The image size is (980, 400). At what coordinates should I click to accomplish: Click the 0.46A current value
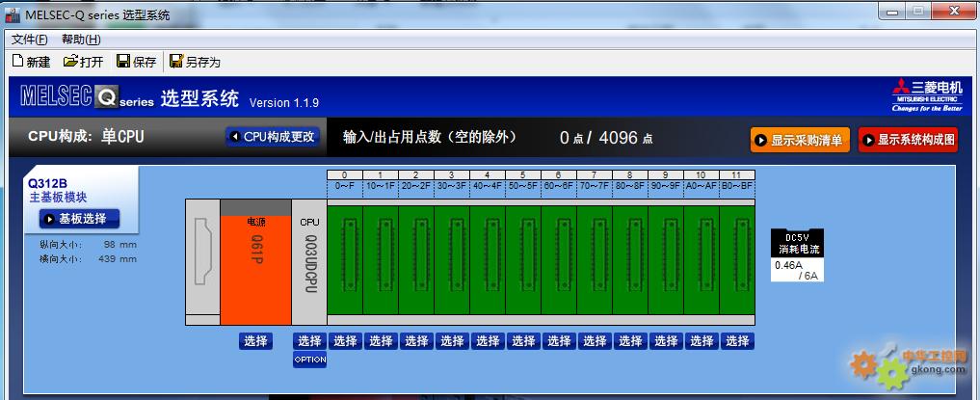click(x=788, y=265)
